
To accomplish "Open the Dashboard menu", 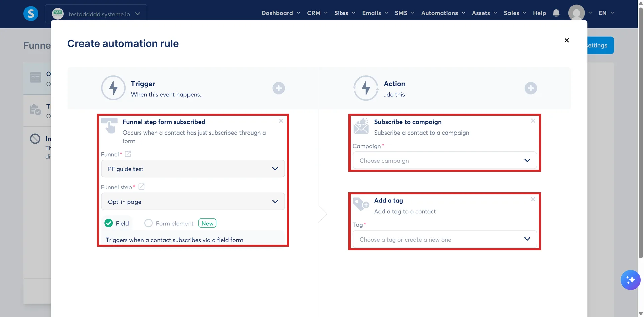I will (x=281, y=13).
